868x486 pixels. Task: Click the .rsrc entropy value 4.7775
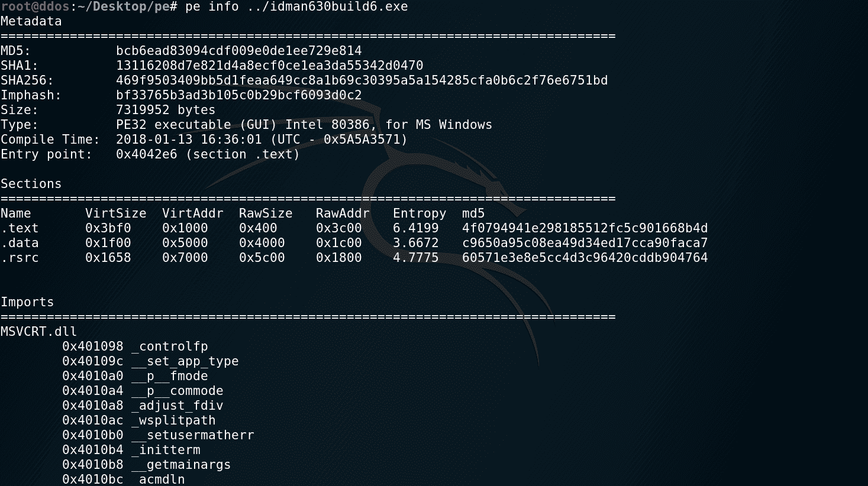(416, 258)
